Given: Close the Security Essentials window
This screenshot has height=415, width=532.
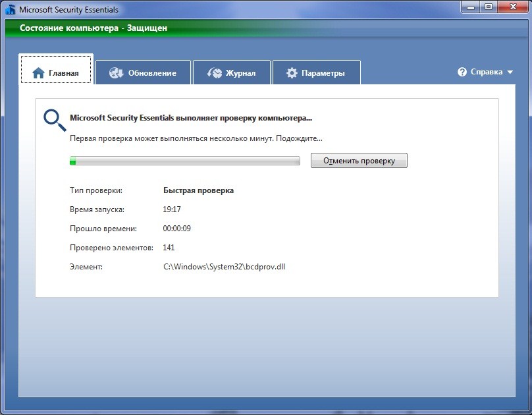Looking at the screenshot, I should (513, 7).
